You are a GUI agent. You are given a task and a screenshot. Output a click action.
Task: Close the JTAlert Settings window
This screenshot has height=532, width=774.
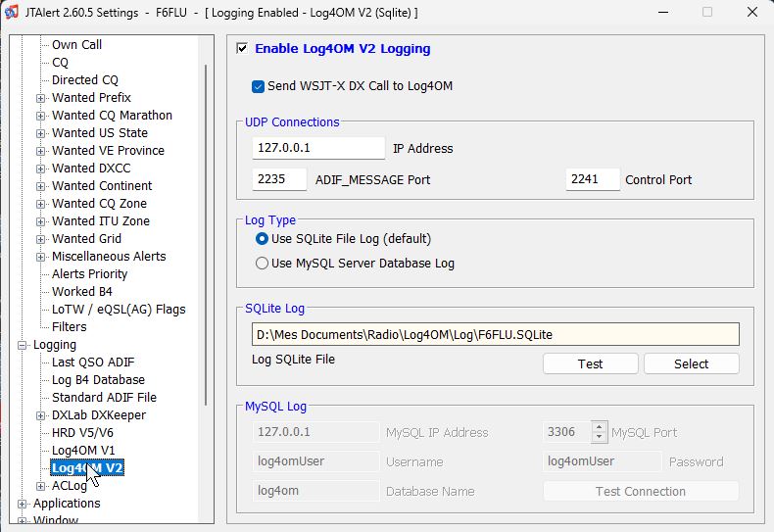[752, 12]
